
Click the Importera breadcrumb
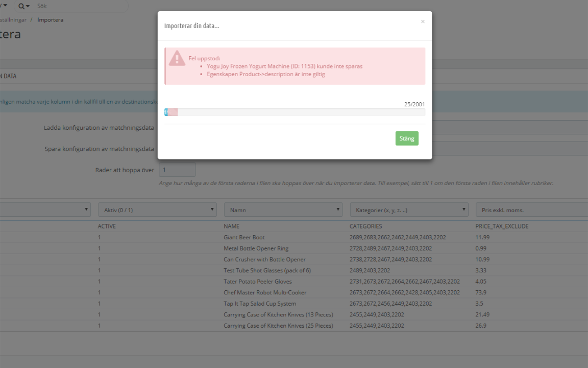coord(50,20)
